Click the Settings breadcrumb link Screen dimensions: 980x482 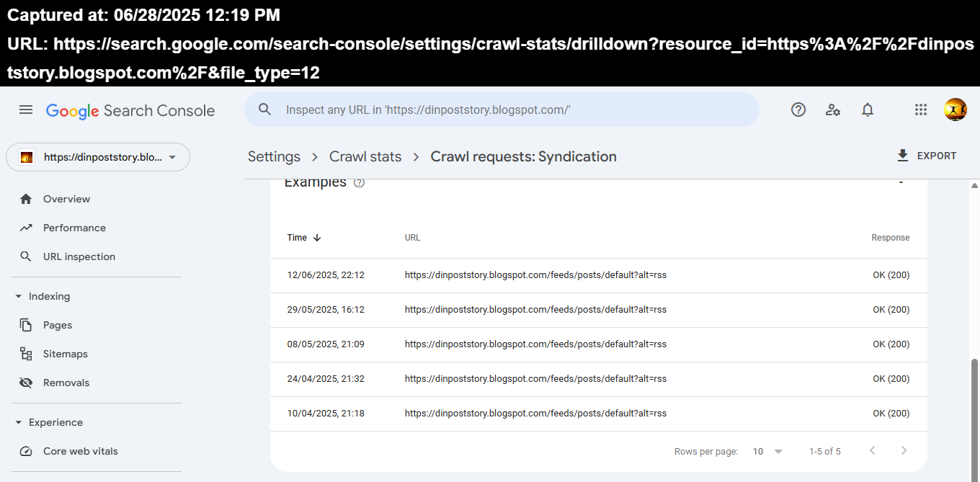tap(274, 156)
